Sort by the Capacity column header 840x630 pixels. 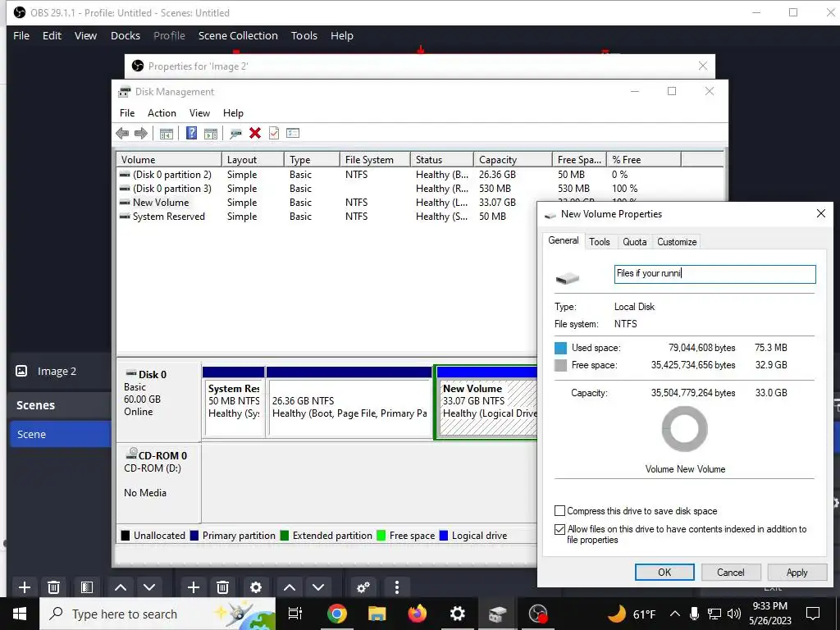513,160
